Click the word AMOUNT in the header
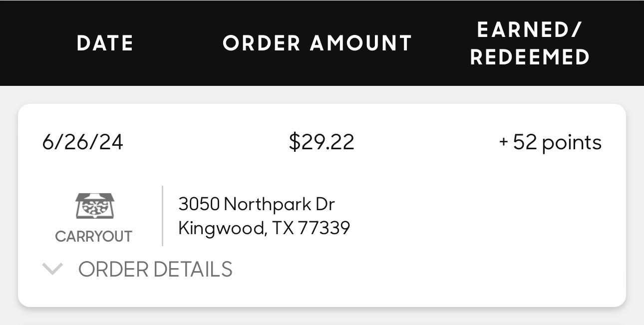Viewport: 644px width, 325px height. [x=361, y=43]
